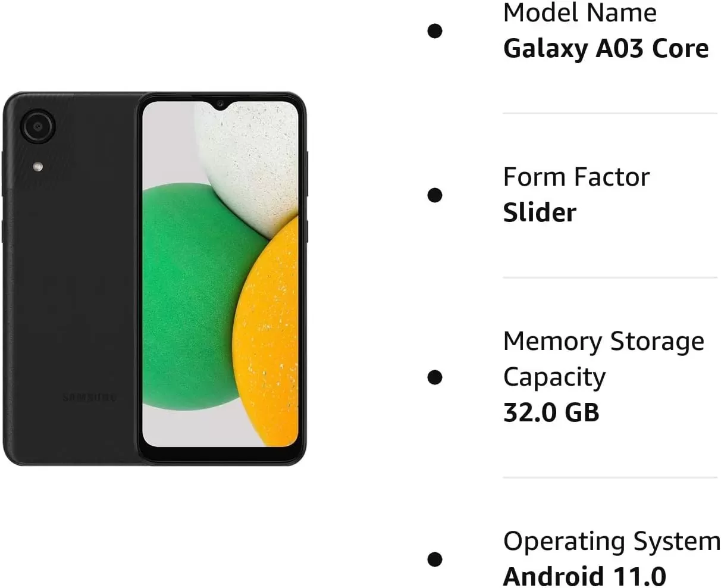
Task: Click the bullet beside Form Factor
Action: click(435, 195)
